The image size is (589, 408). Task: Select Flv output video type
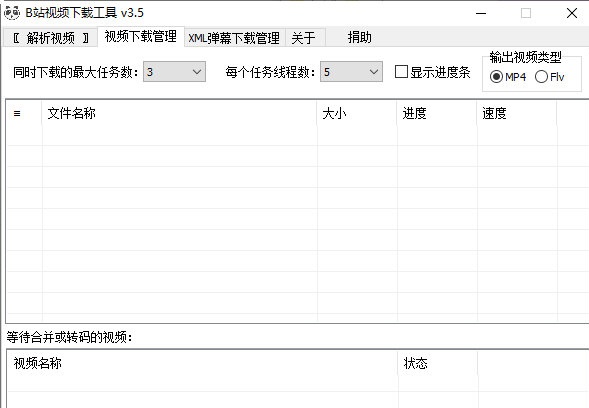coord(541,77)
